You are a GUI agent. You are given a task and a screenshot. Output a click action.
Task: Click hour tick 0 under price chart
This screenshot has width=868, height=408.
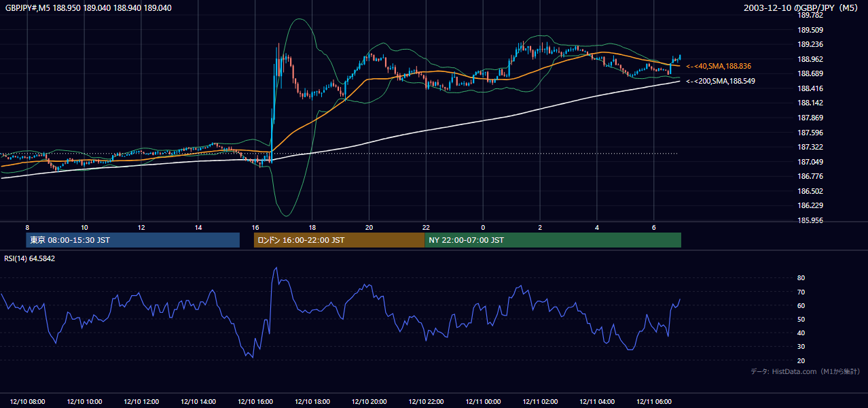point(483,227)
